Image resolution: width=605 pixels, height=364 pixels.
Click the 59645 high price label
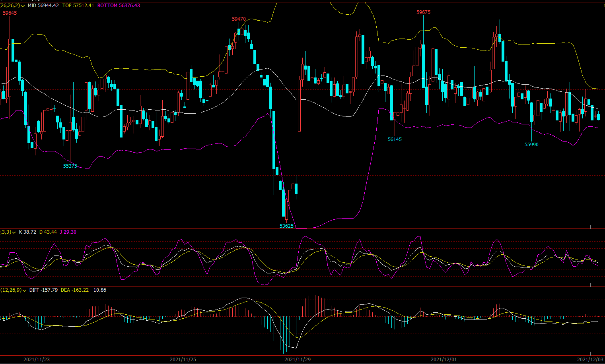tap(10, 13)
